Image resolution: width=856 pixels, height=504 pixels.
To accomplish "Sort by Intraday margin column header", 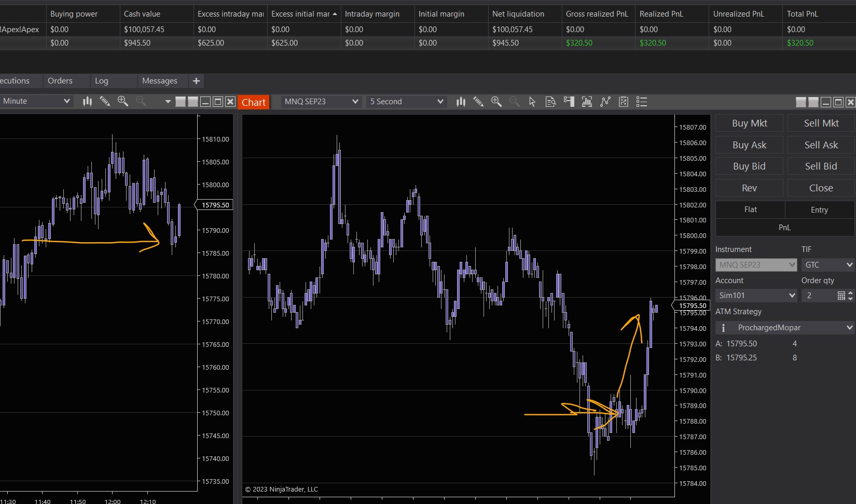I will [378, 14].
